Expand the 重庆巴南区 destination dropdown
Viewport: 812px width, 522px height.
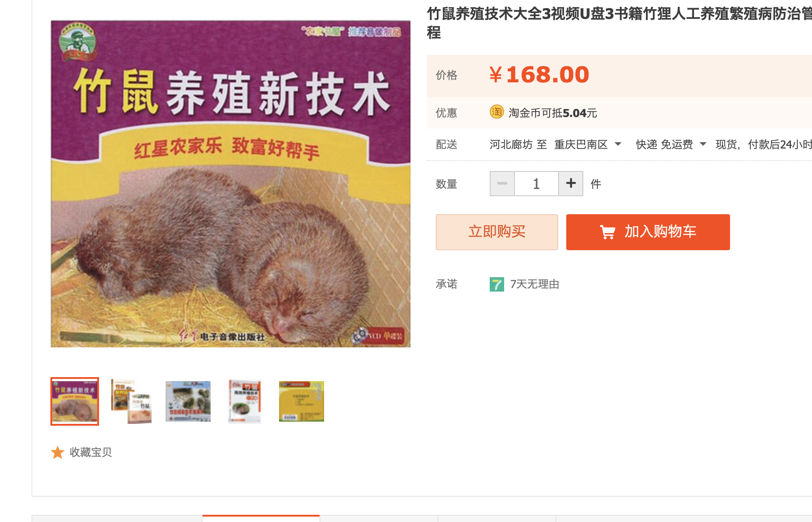618,144
